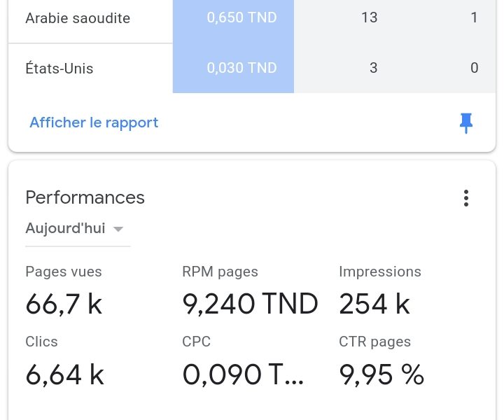Select the Pages vues metric
Image resolution: width=504 pixels, height=420 pixels.
[x=64, y=290]
